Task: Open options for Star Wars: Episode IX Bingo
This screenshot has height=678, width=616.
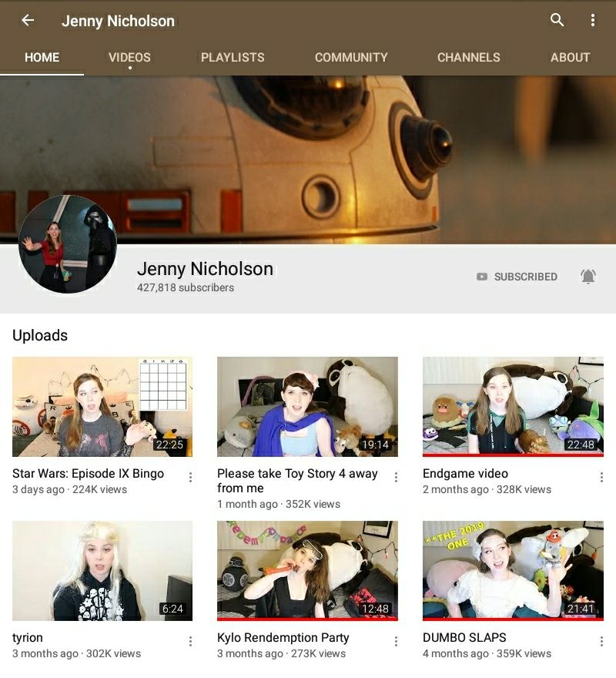Action: pyautogui.click(x=191, y=478)
